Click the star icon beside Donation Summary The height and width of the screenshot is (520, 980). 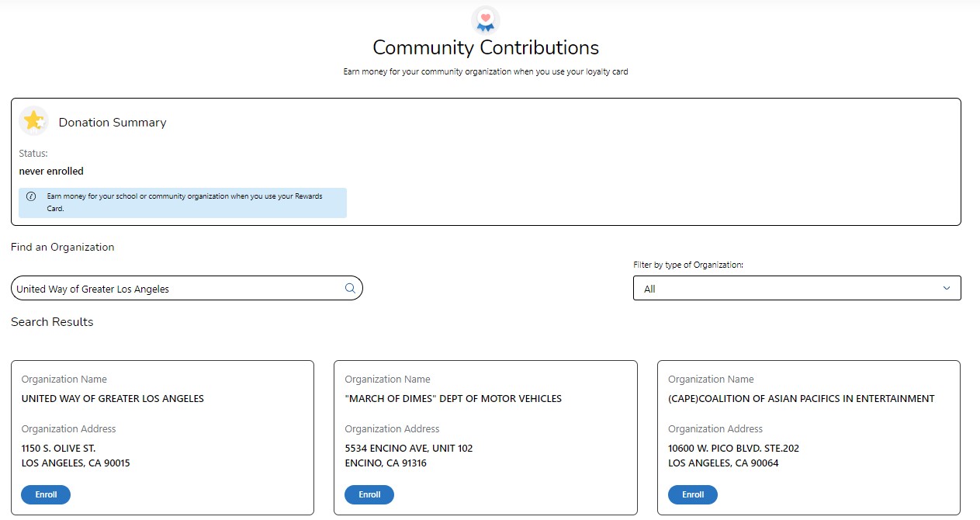33,121
